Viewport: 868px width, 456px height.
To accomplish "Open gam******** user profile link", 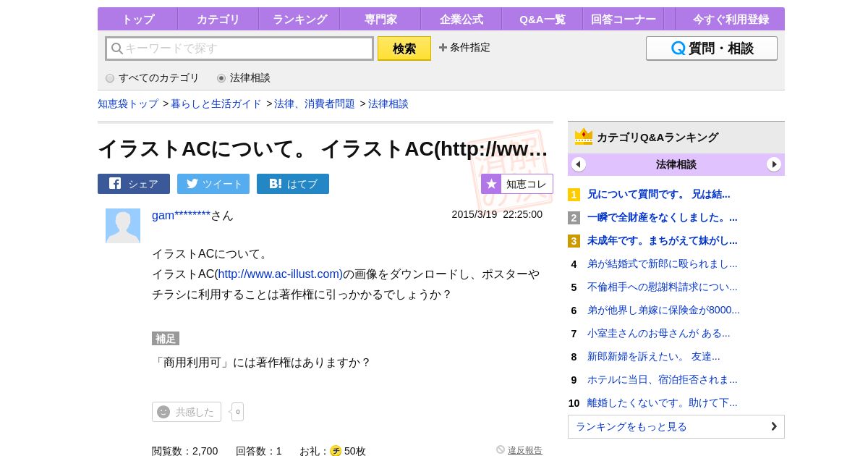I will 181,215.
